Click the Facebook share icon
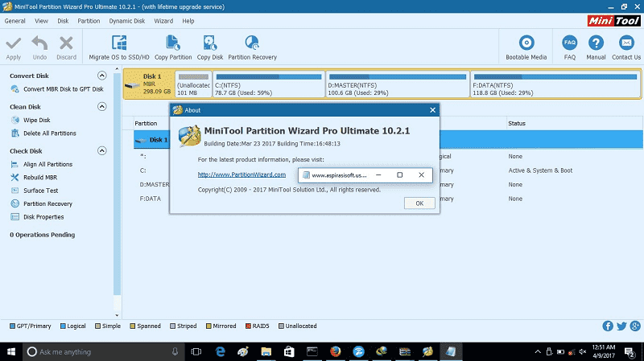Screen dimensions: 644x361 [x=608, y=326]
